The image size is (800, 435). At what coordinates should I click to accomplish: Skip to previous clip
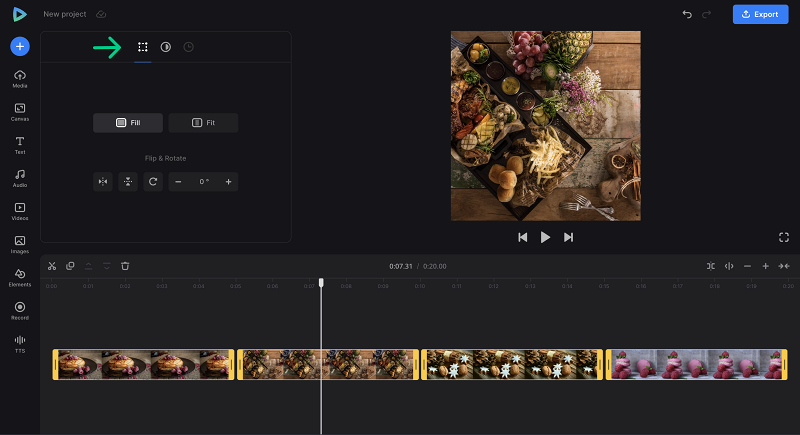pos(522,237)
